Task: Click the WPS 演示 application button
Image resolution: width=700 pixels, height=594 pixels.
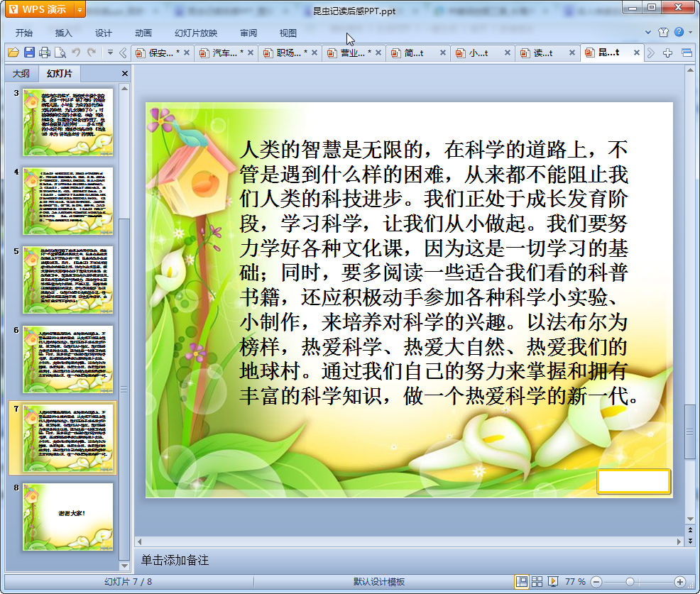Action: (40, 9)
